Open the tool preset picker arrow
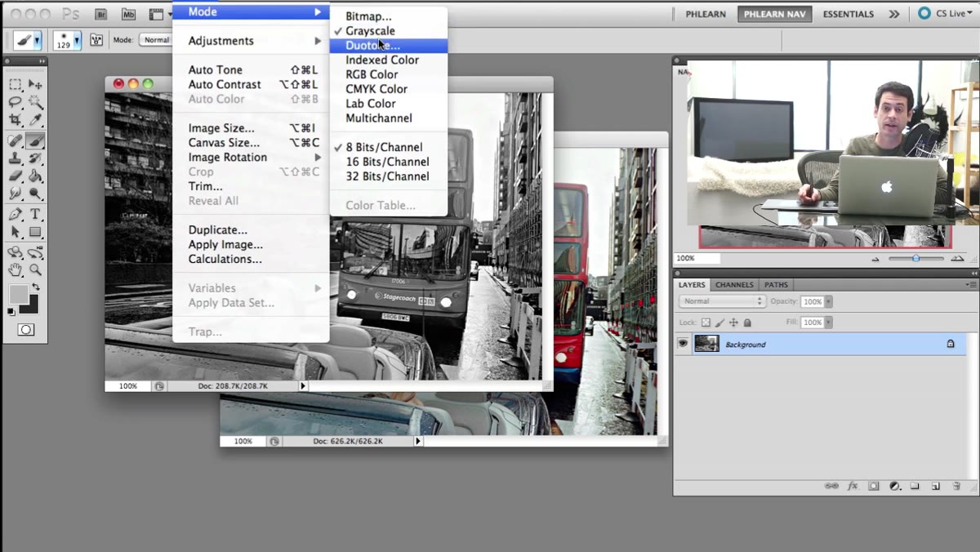Screen dimensions: 980x552 click(x=37, y=40)
